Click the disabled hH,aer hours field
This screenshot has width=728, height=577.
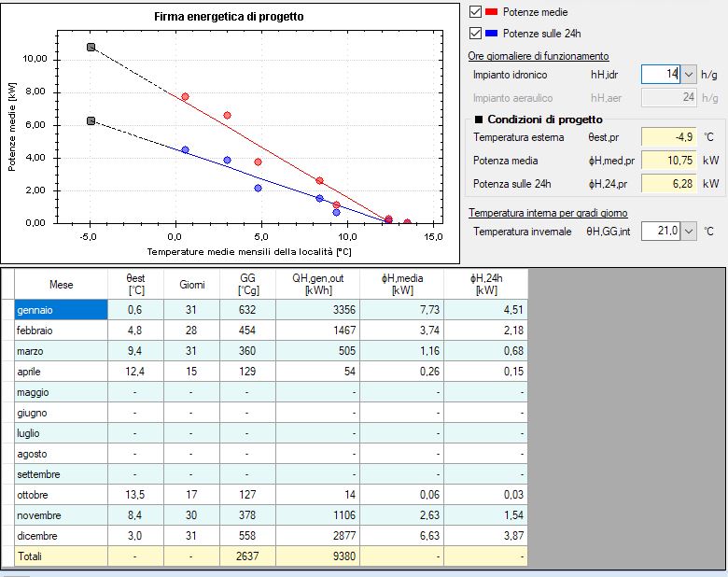click(x=668, y=97)
